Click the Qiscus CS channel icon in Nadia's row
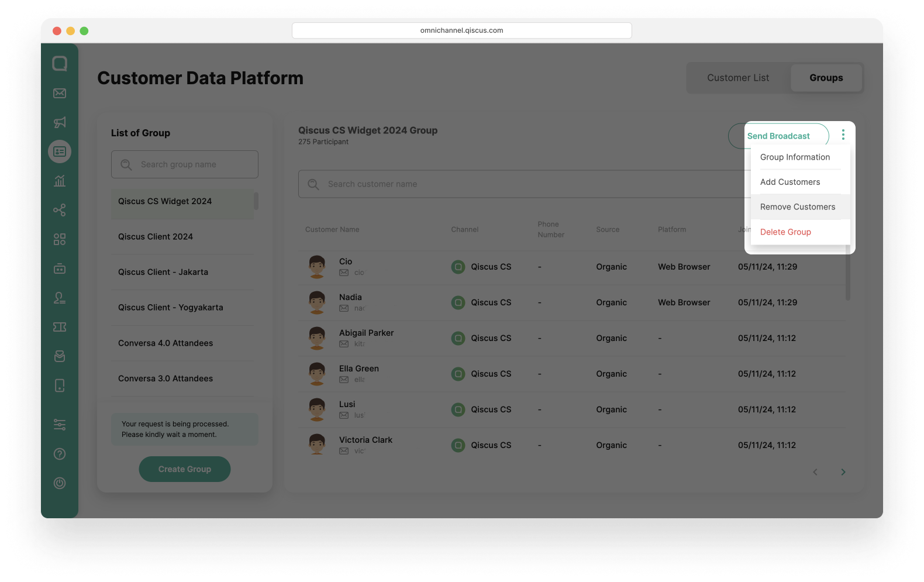Screen dimensions: 924x582 point(458,302)
